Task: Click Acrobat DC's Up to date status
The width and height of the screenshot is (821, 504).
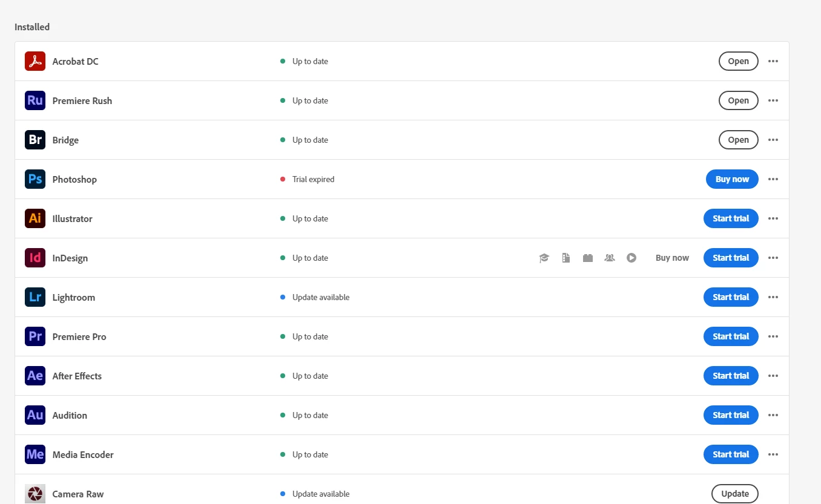Action: [310, 61]
